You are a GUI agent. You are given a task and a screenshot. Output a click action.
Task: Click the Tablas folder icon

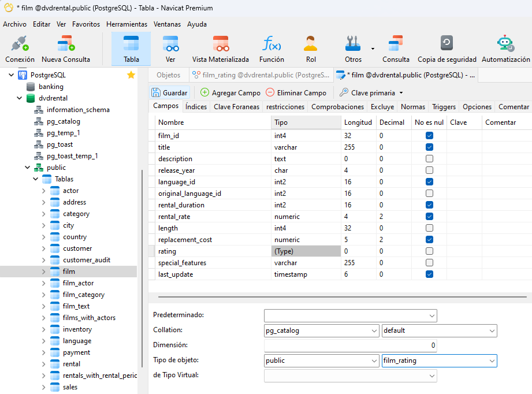click(47, 179)
